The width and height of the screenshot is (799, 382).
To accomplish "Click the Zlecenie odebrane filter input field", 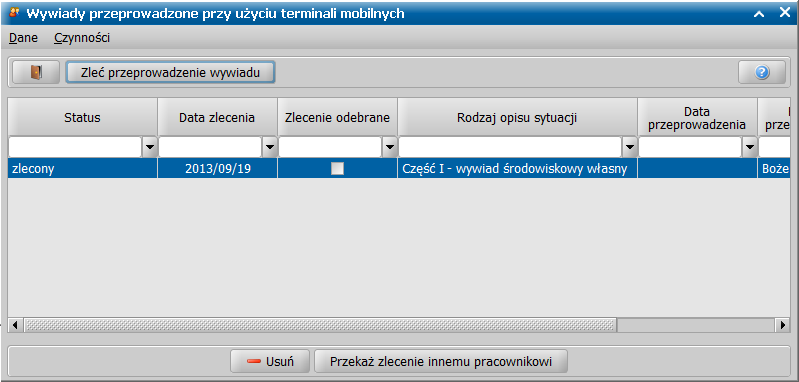I will [x=331, y=147].
